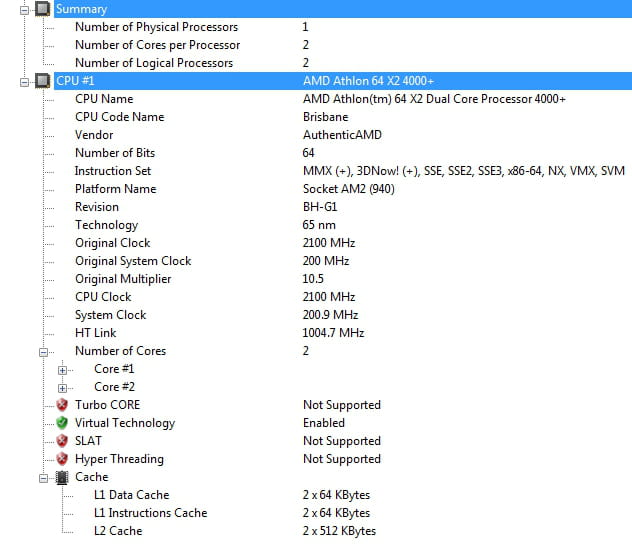632x558 pixels.
Task: Click the Cache memory chip icon
Action: tap(62, 477)
